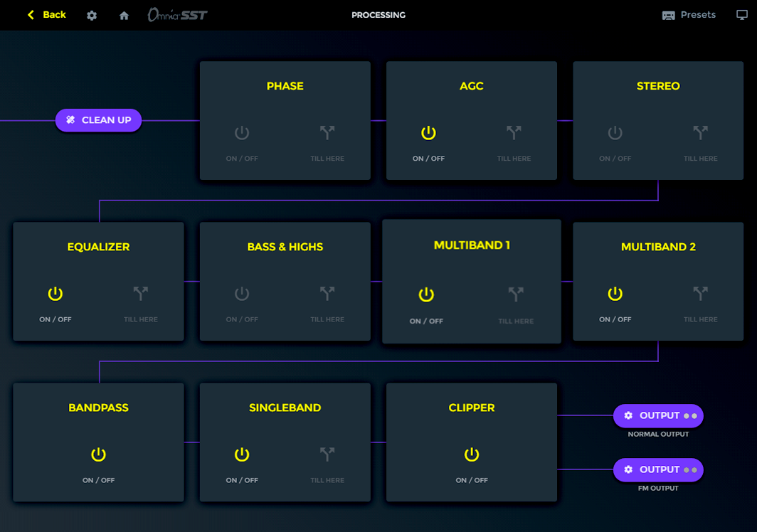757x532 pixels.
Task: Open the Presets menu
Action: [x=689, y=15]
